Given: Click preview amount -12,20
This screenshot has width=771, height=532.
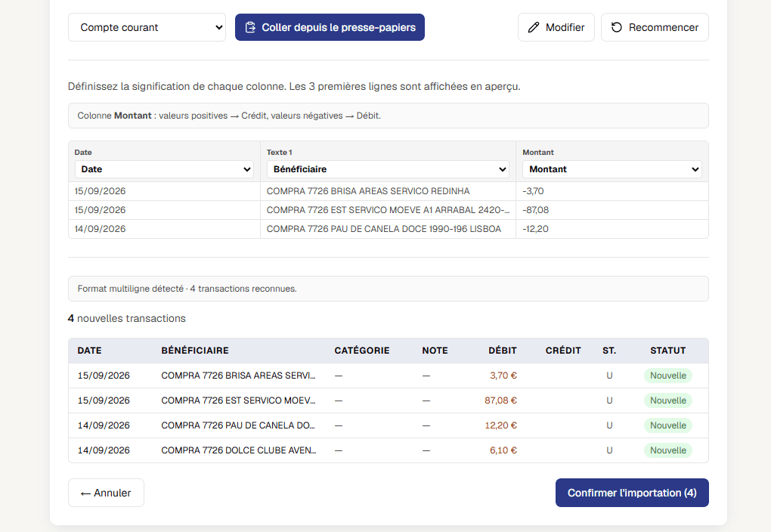Looking at the screenshot, I should pyautogui.click(x=535, y=229).
